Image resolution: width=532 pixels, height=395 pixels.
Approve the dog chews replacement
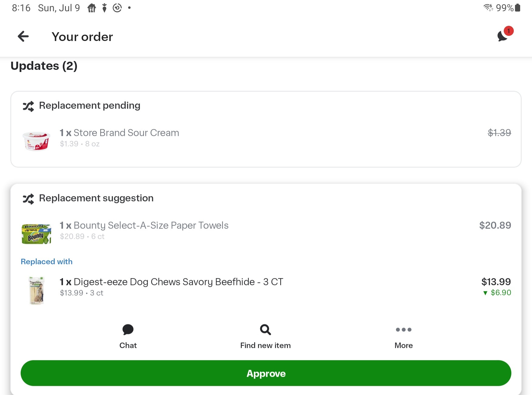(x=266, y=373)
